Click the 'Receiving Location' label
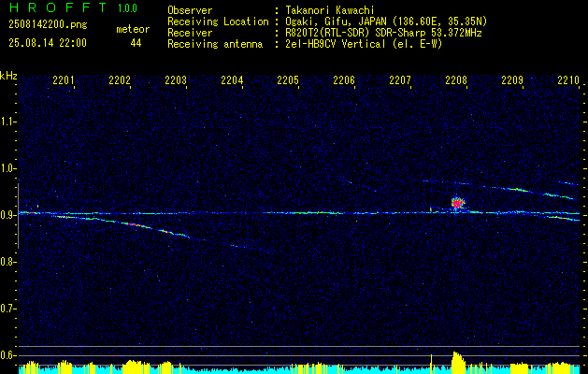 [x=218, y=22]
